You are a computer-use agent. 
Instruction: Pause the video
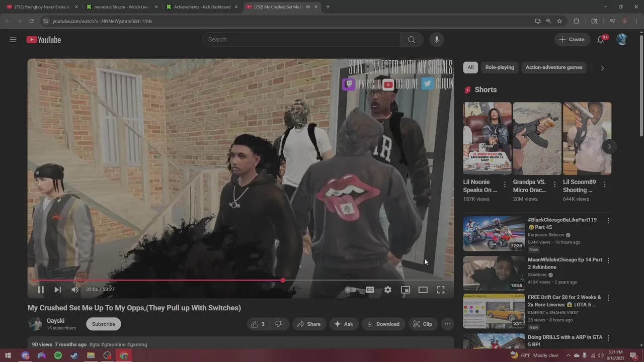pos(41,290)
